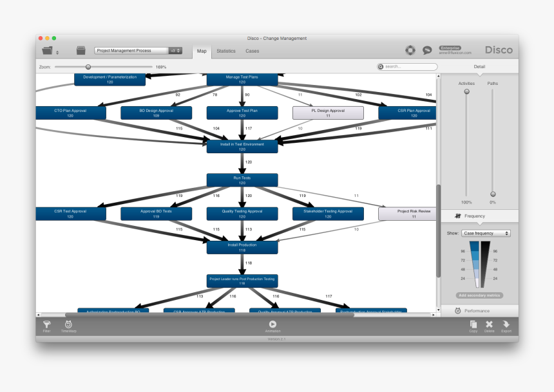Image resolution: width=554 pixels, height=392 pixels.
Task: Select the Map tab
Action: pos(202,51)
